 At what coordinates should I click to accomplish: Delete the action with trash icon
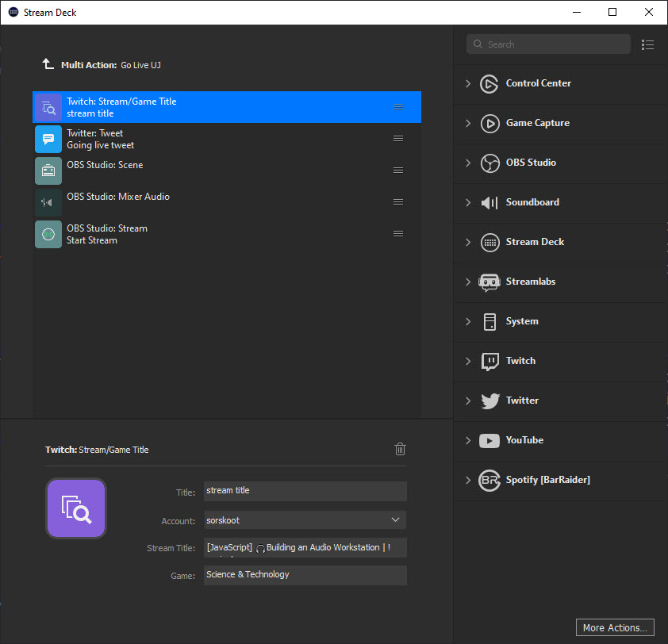click(400, 449)
